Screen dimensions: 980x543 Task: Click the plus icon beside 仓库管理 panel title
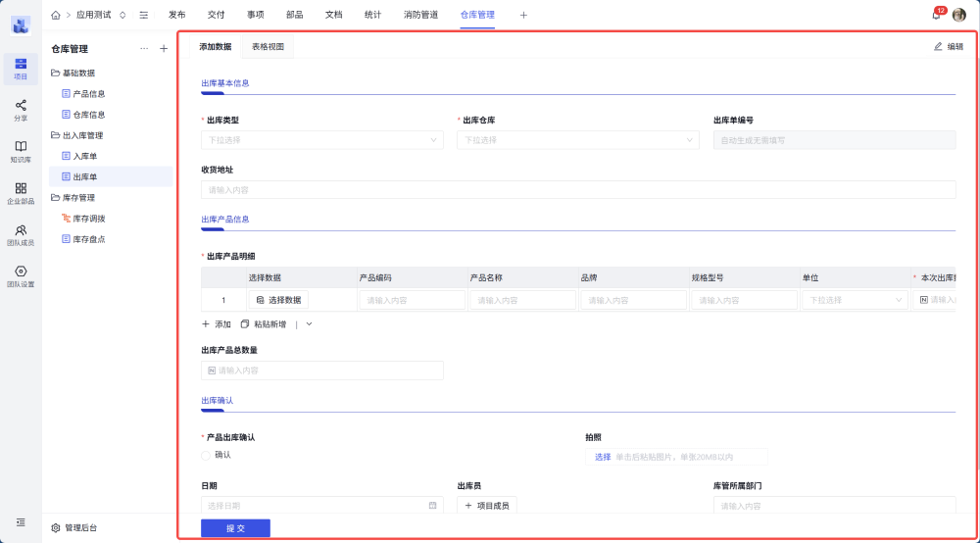click(164, 48)
